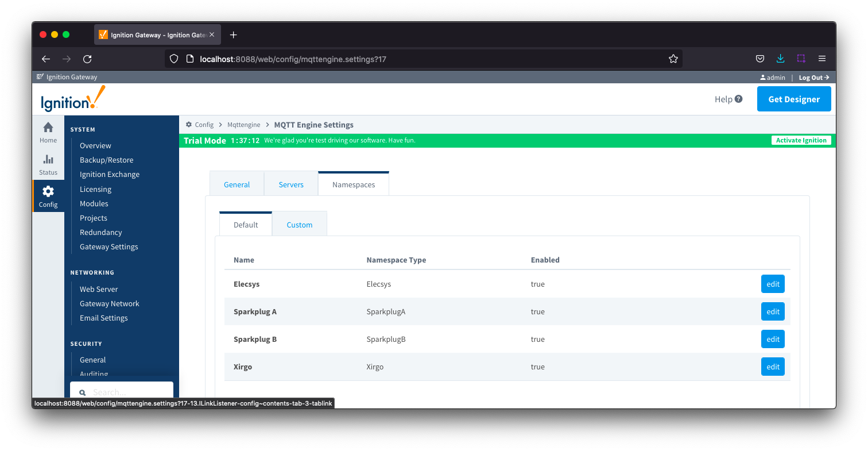
Task: Open Redundancy page
Action: tap(100, 232)
